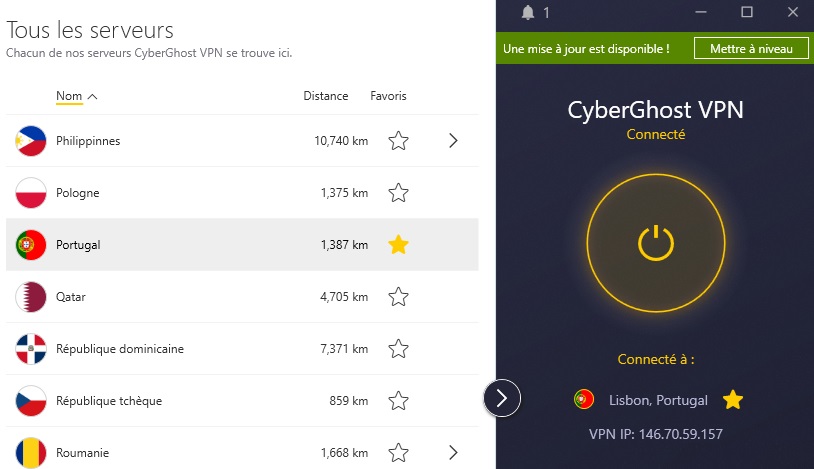Click the 1,668 km distance value
814x469 pixels.
pyautogui.click(x=344, y=452)
